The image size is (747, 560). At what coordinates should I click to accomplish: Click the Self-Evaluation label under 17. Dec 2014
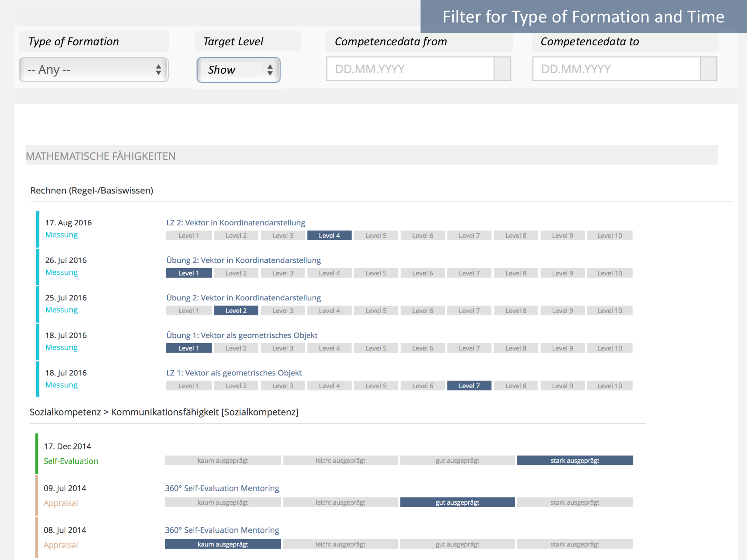coord(71,461)
